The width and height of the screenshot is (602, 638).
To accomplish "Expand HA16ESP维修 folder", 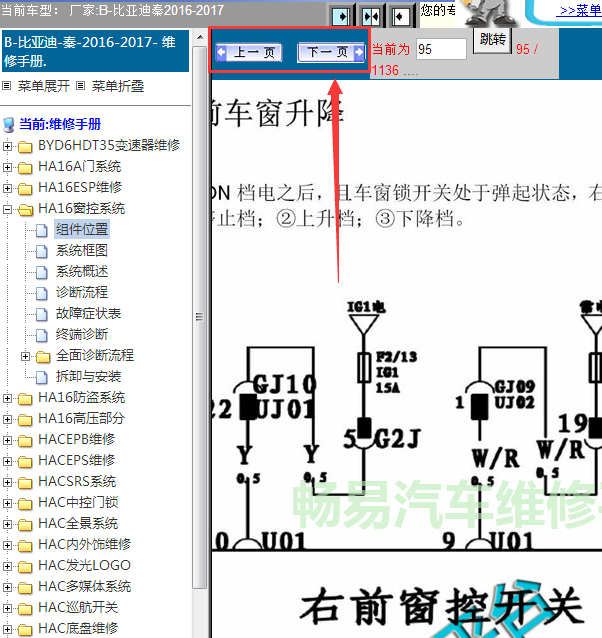I will pos(7,188).
